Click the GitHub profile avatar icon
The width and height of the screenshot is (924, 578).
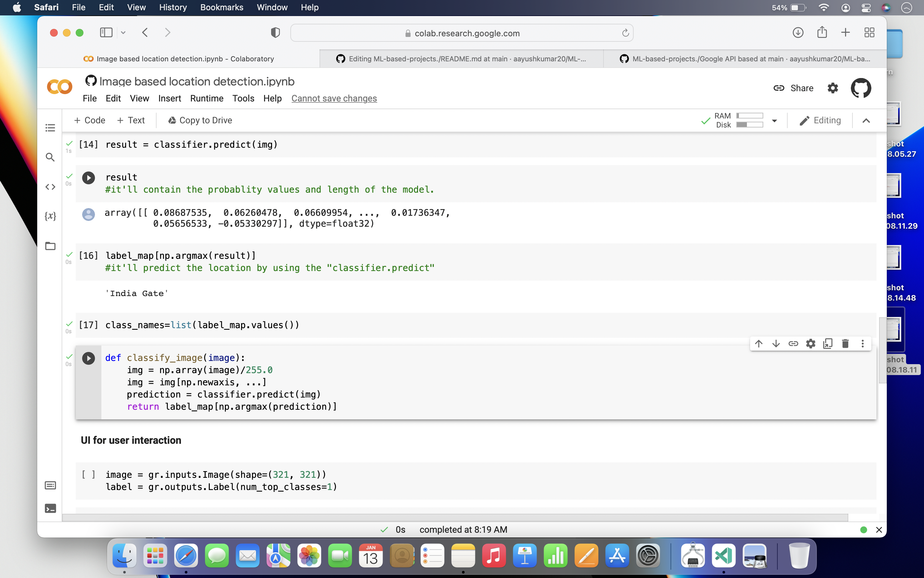861,88
